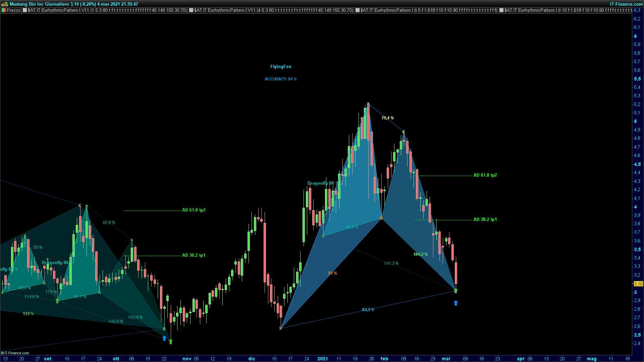This screenshot has height=362, width=644.
Task: Open the IT-Finance.com link top-right
Action: coord(626,4)
